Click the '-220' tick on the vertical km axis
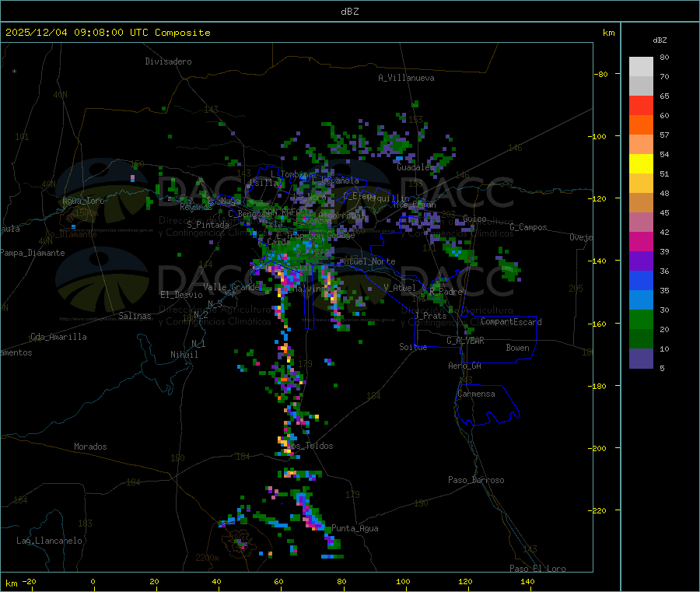Image resolution: width=700 pixels, height=592 pixels. (599, 511)
